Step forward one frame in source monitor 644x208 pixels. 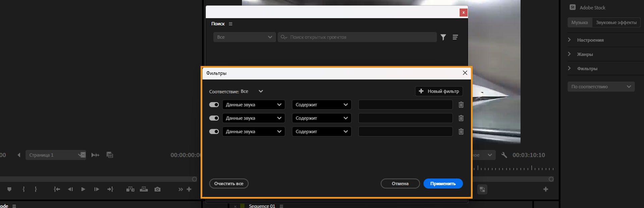point(97,189)
